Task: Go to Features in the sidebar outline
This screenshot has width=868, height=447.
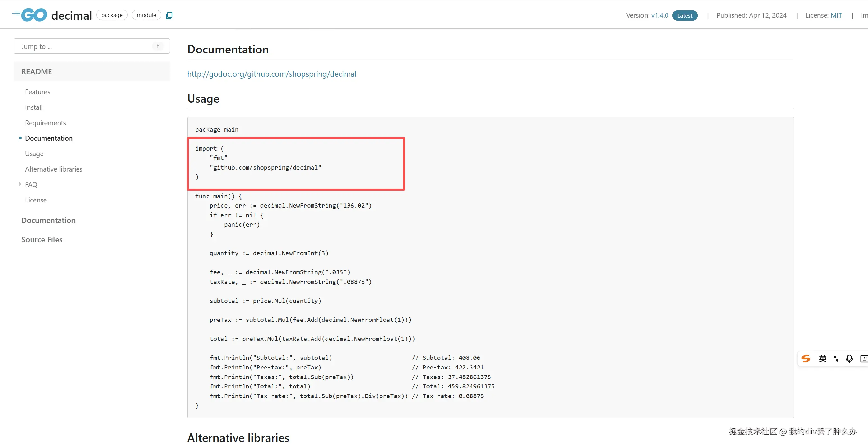Action: click(x=38, y=92)
